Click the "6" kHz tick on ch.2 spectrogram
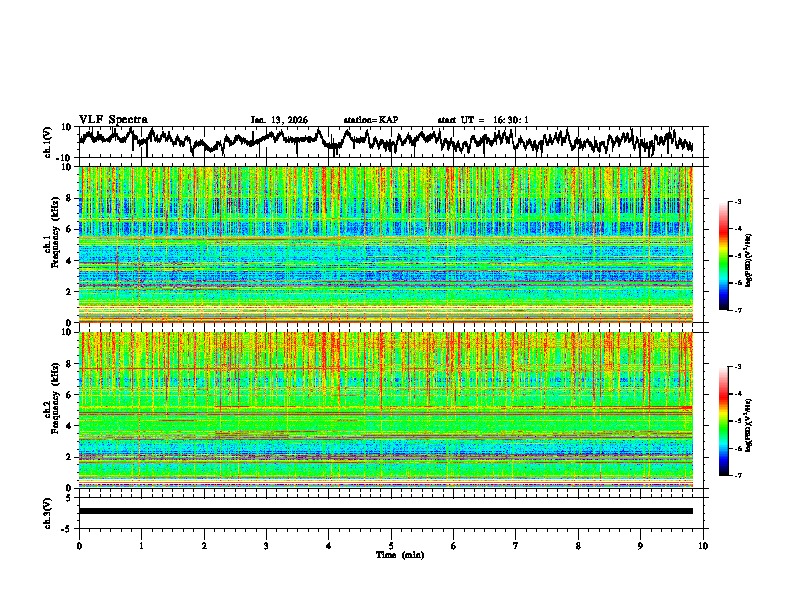This screenshot has height=612, width=792. (70, 395)
